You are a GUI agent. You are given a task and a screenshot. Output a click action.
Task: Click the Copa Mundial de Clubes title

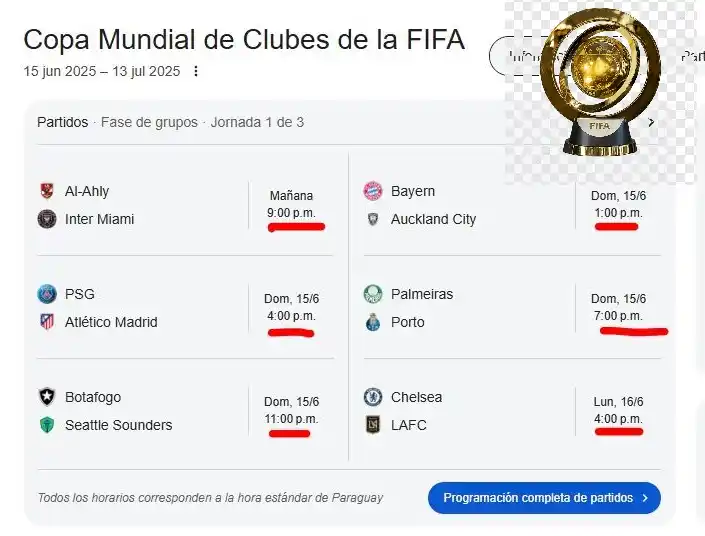pos(244,39)
